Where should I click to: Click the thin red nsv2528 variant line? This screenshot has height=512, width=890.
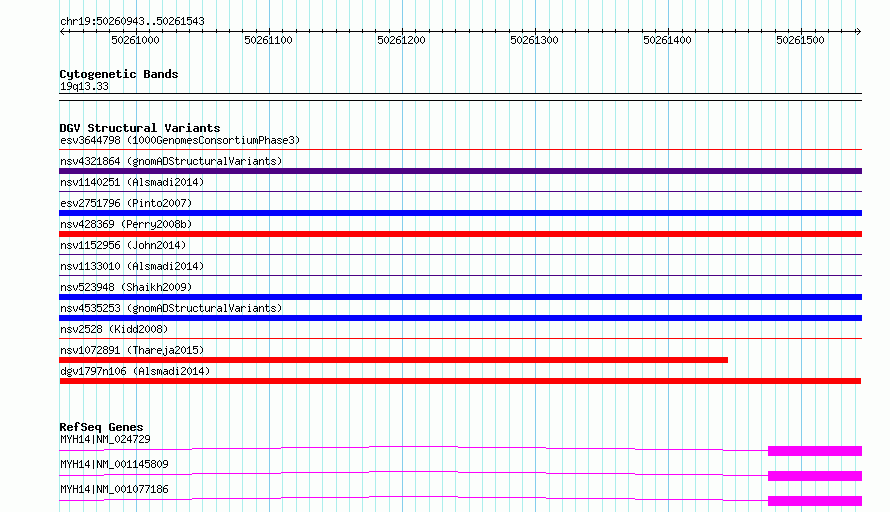[460, 339]
